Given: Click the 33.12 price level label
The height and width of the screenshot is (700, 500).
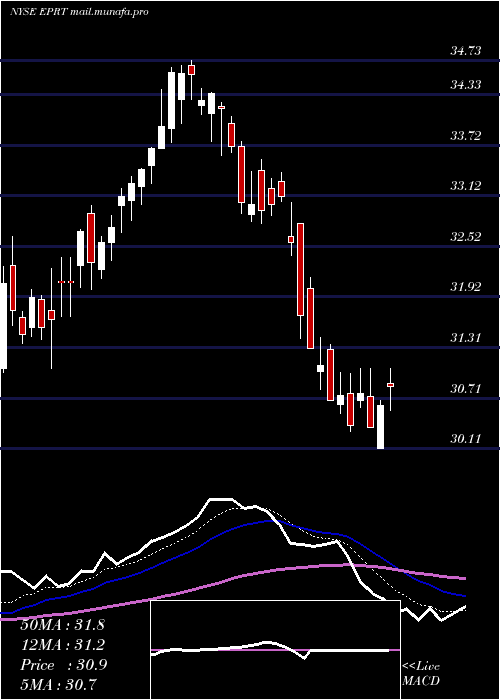Looking at the screenshot, I should (x=466, y=186).
